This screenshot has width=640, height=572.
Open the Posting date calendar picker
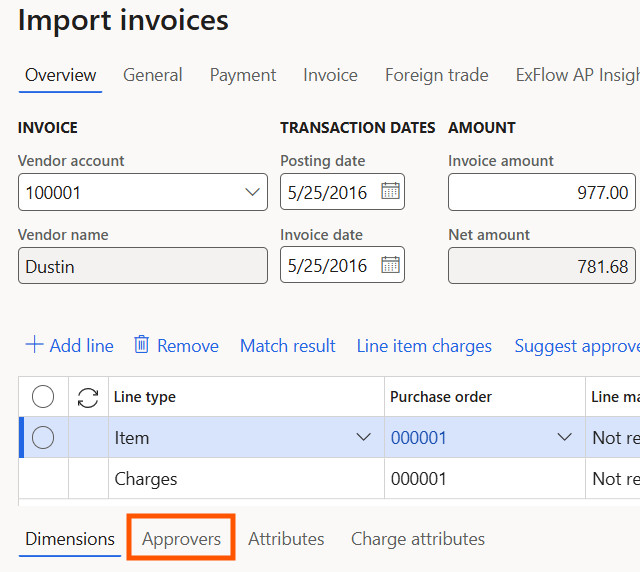[390, 191]
